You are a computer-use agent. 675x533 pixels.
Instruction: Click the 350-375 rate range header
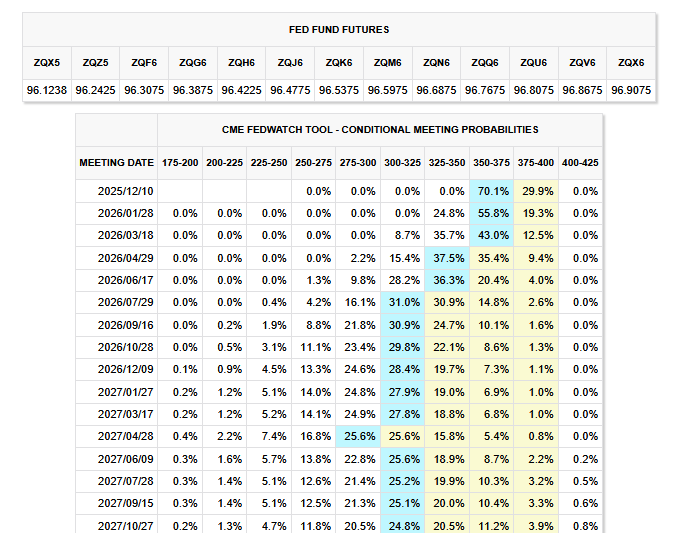click(489, 162)
